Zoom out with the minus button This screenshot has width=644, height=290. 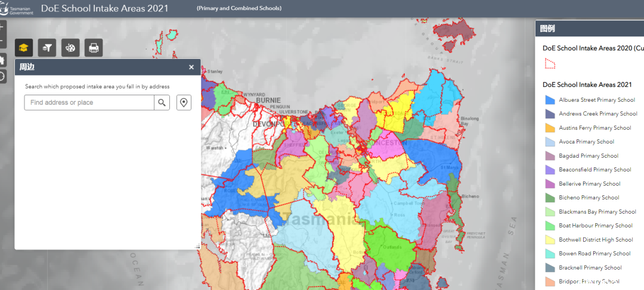tap(2, 42)
